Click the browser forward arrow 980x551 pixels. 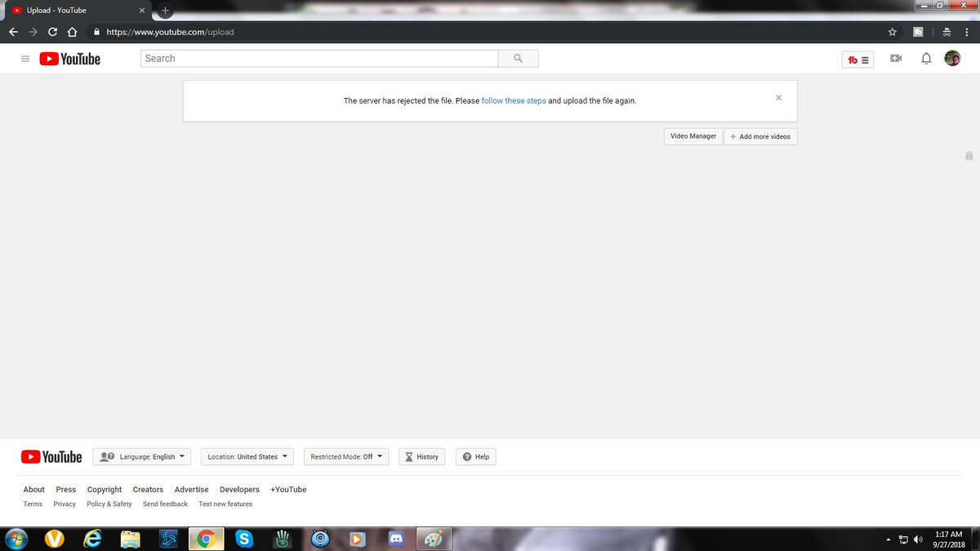pyautogui.click(x=33, y=32)
